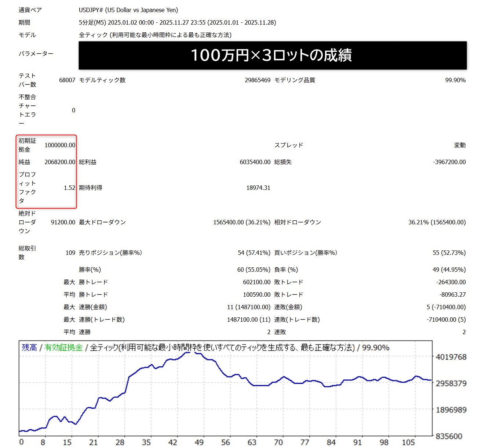Select the net profit value 2068200.00

(60, 162)
